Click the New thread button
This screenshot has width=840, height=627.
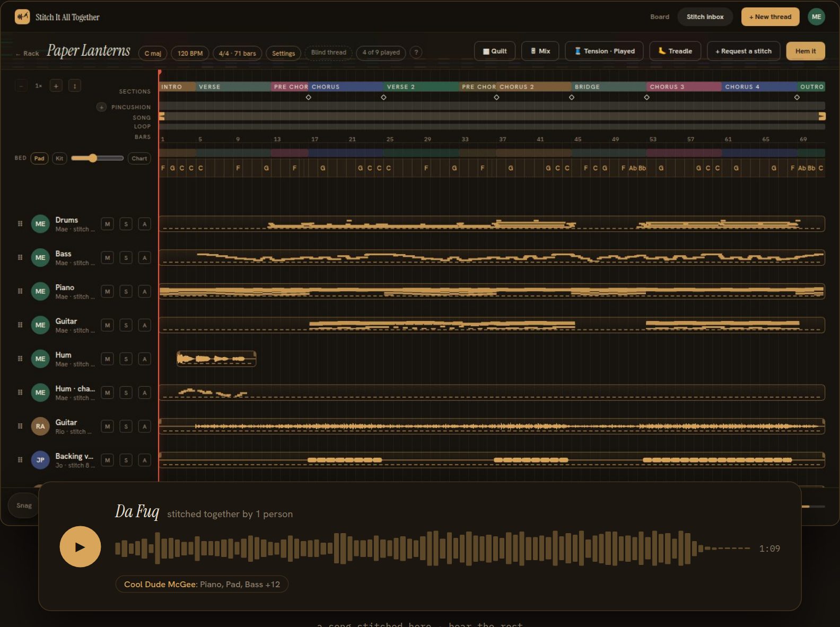coord(770,17)
